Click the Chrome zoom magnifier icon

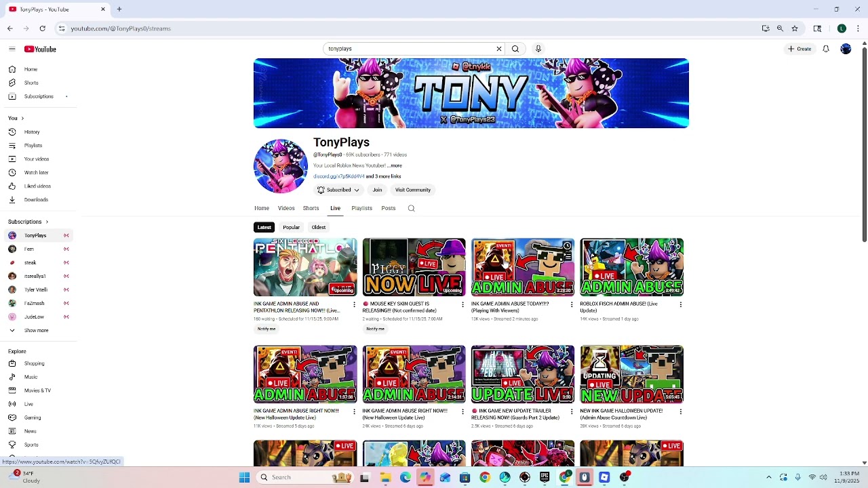(780, 28)
